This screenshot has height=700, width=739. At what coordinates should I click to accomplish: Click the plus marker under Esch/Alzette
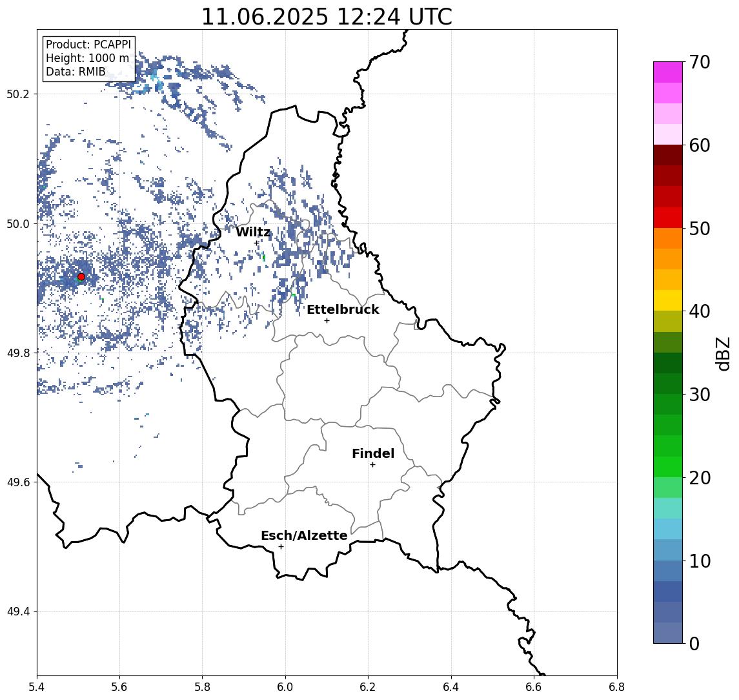[281, 547]
